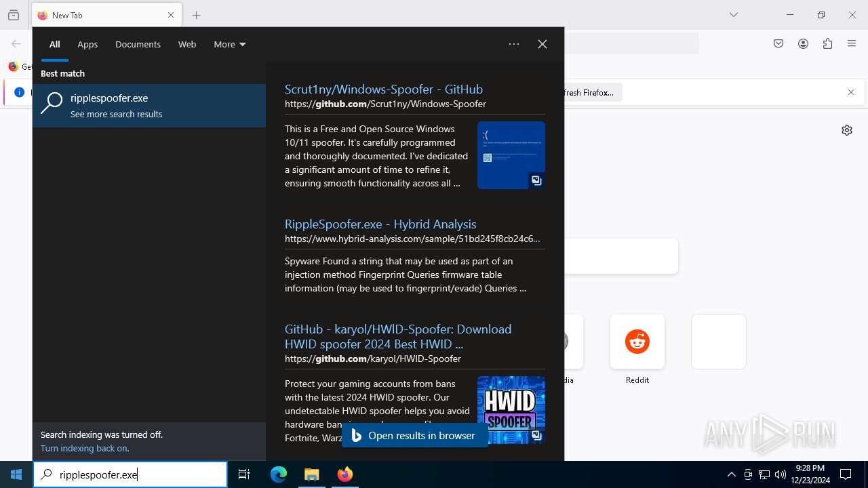Select the Apps search filter tab
The width and height of the screenshot is (868, 488).
pyautogui.click(x=87, y=44)
